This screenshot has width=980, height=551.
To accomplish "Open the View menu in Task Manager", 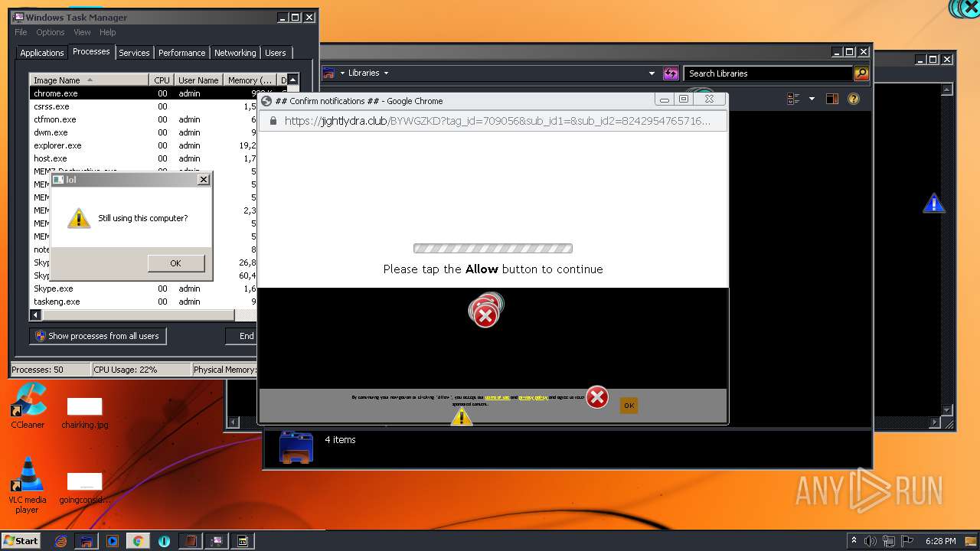I will [82, 32].
